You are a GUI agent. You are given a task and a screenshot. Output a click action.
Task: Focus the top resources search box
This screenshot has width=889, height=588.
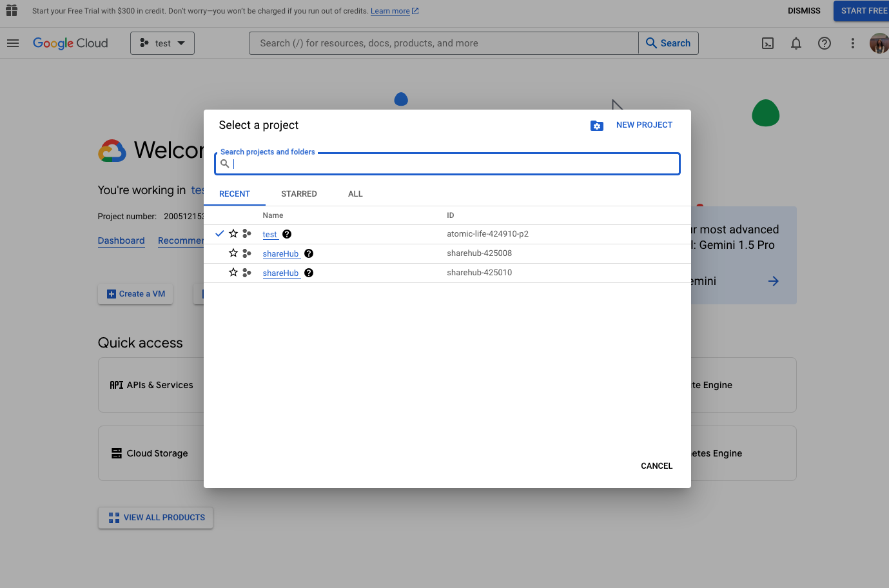[444, 43]
